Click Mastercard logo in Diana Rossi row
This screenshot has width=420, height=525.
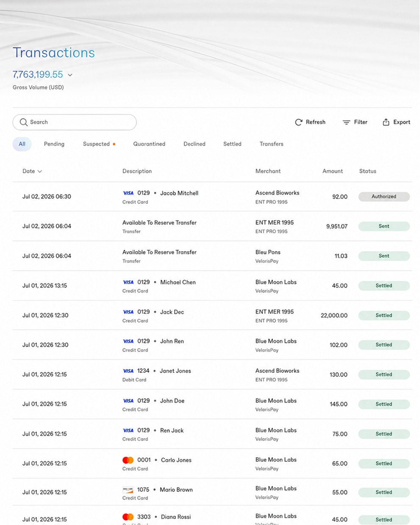point(128,517)
